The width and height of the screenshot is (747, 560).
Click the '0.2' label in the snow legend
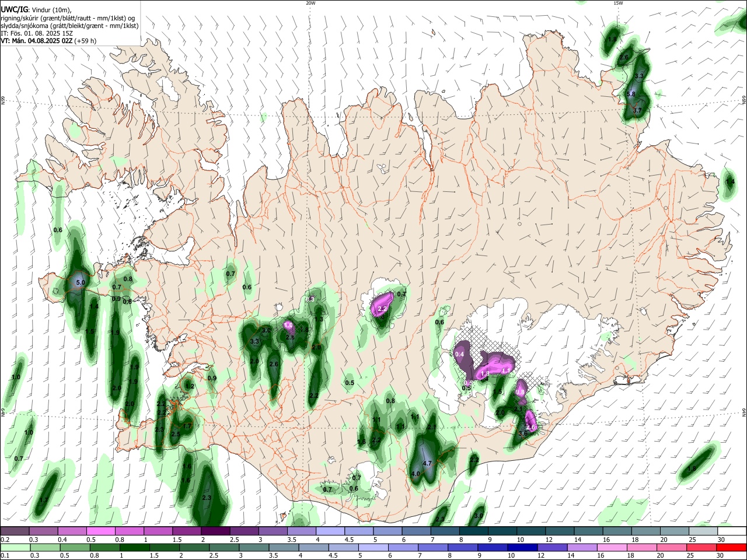(x=5, y=540)
